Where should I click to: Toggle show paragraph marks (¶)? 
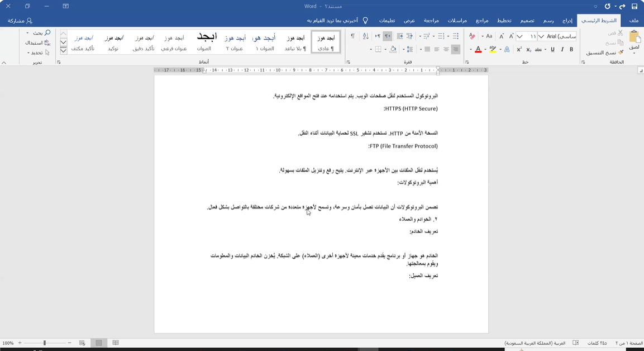[352, 36]
